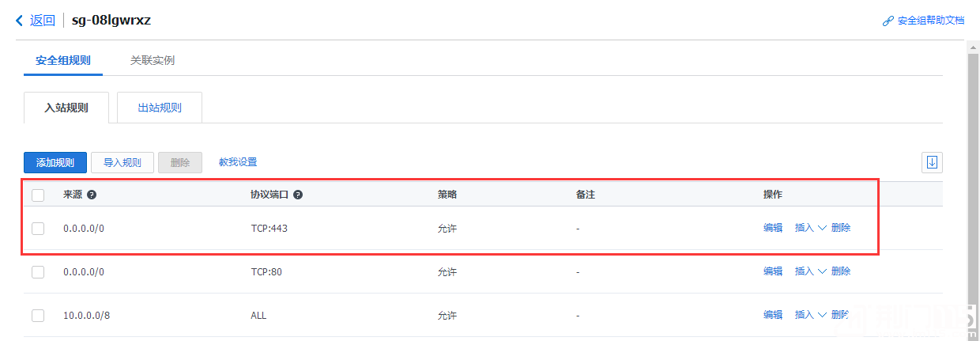Check the box for the TCP:80 rule

click(x=38, y=271)
